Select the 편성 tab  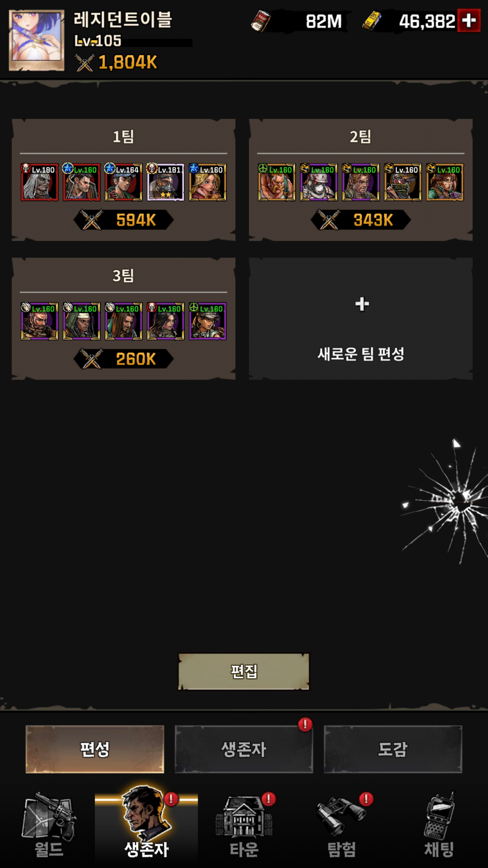click(x=95, y=749)
